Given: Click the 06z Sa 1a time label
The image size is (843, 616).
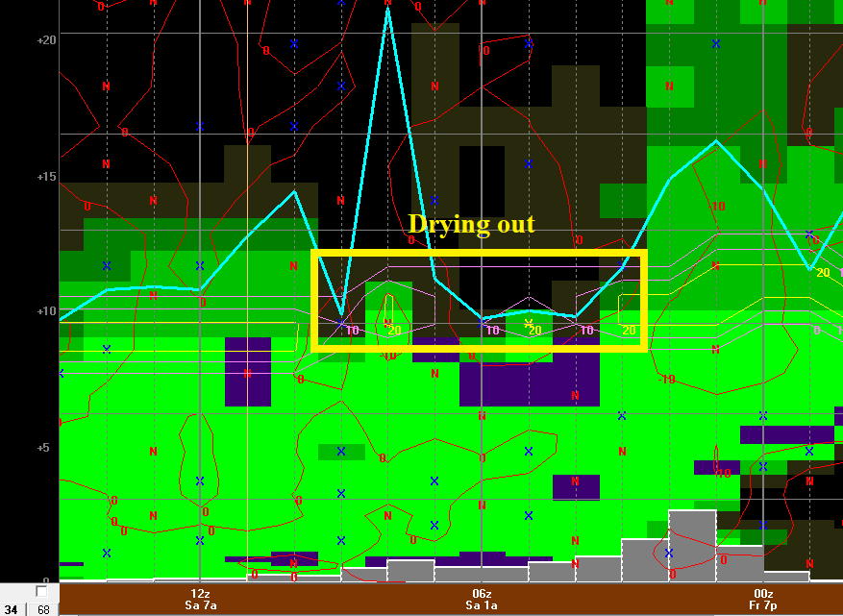Looking at the screenshot, I should [481, 600].
